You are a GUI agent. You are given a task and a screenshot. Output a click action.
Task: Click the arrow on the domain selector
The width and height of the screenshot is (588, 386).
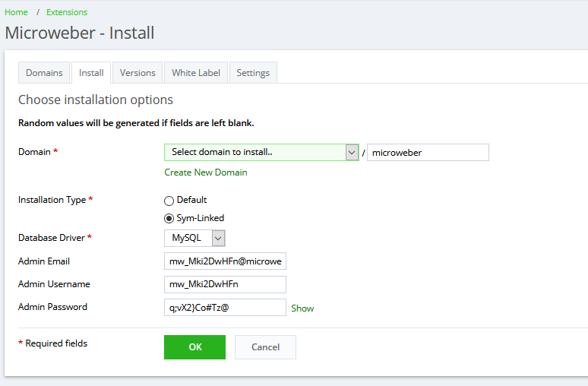tap(352, 152)
